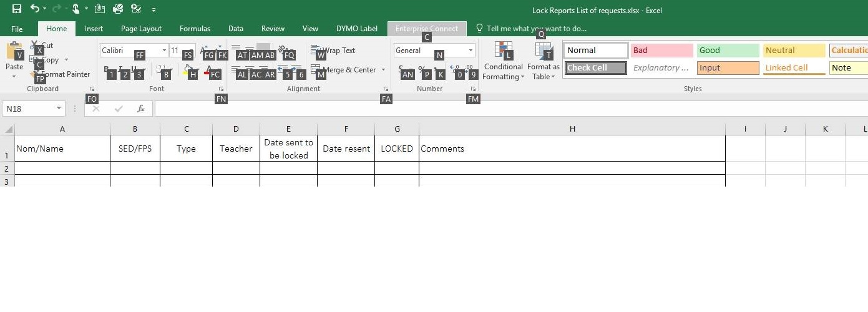The height and width of the screenshot is (312, 868).
Task: Open the Font group dialog launcher
Action: point(222,89)
